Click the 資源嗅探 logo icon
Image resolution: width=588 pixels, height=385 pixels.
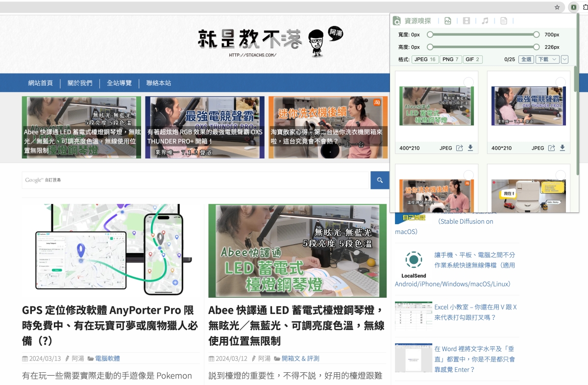396,21
